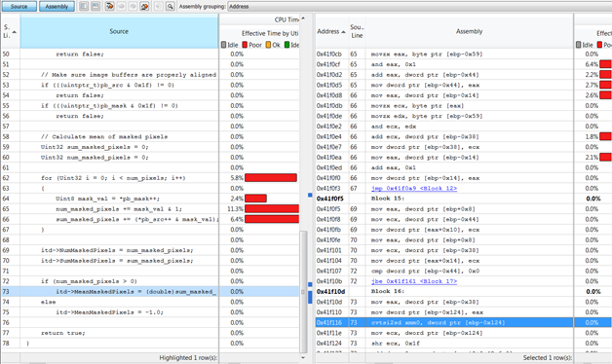
Task: Open the source file editor icon
Action: [x=159, y=6]
